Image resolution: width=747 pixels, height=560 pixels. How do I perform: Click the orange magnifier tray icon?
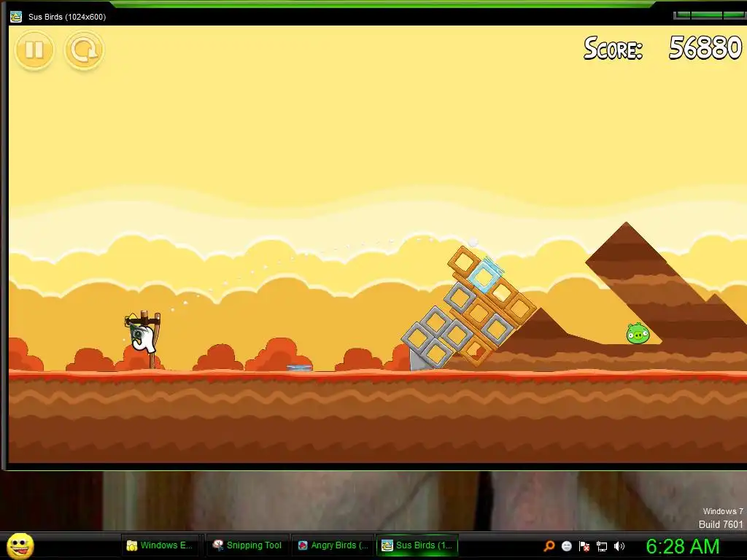tap(549, 545)
